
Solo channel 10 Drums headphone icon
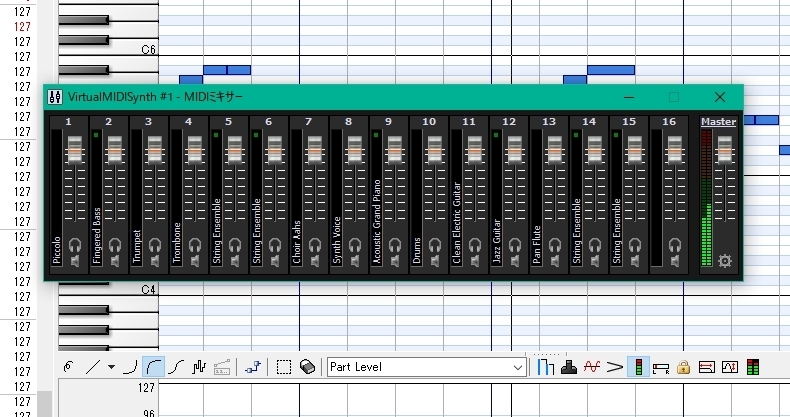[x=435, y=245]
